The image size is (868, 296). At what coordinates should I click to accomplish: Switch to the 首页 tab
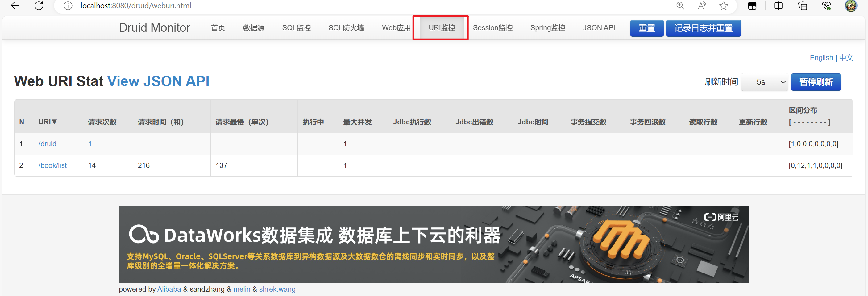point(218,28)
